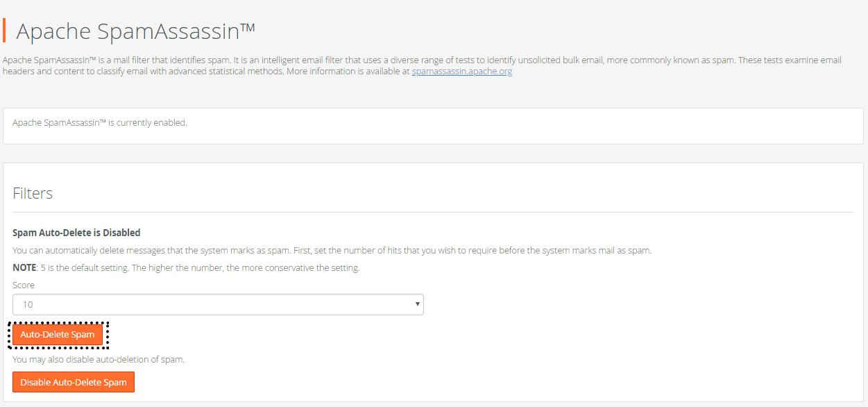
Task: Click the Score field label
Action: coord(24,285)
